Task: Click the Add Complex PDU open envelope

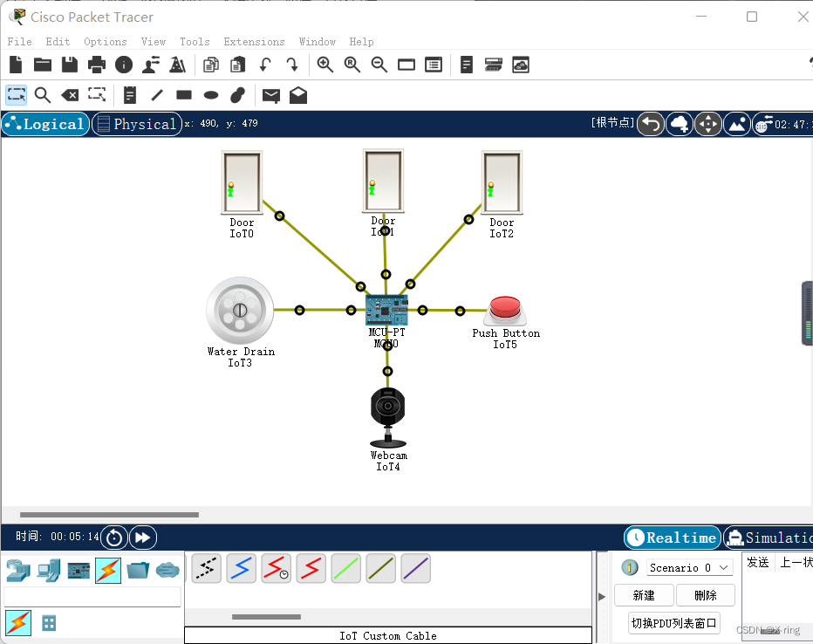Action: [x=298, y=95]
